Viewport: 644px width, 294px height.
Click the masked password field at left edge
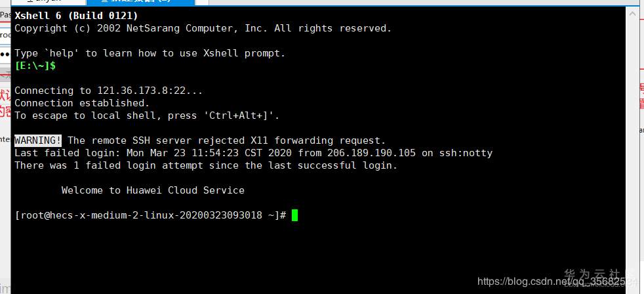pos(5,53)
